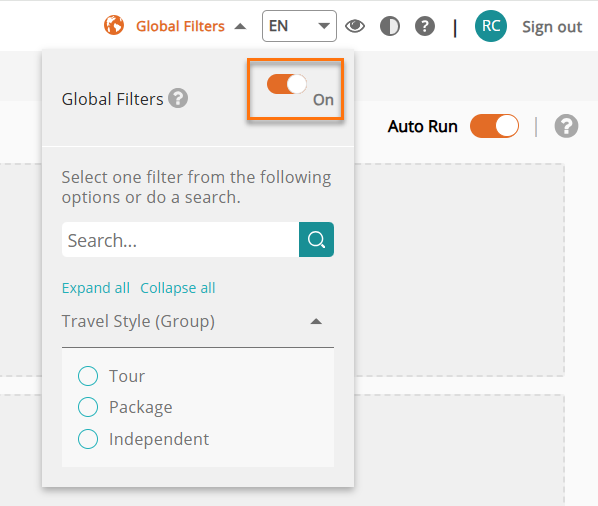Click the Sign out link
This screenshot has width=598, height=506.
coord(552,27)
